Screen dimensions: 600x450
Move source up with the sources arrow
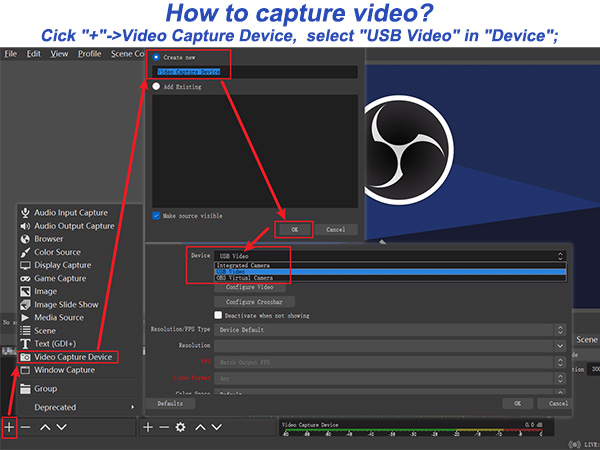200,427
